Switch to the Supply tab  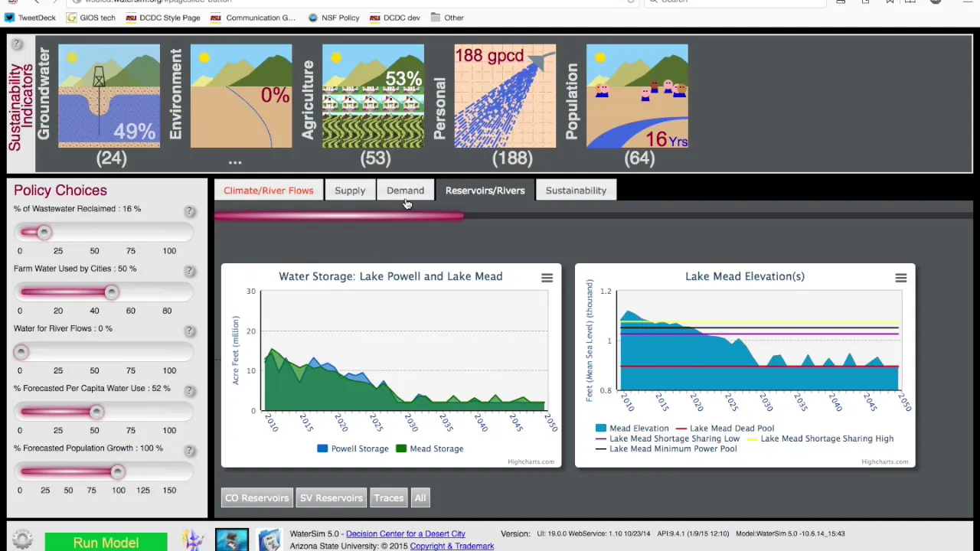coord(350,191)
